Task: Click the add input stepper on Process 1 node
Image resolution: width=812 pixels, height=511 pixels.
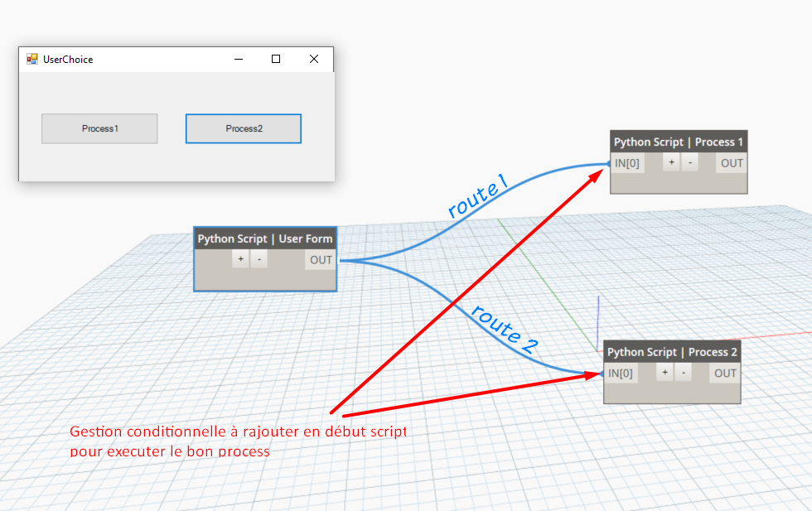Action: click(x=671, y=162)
